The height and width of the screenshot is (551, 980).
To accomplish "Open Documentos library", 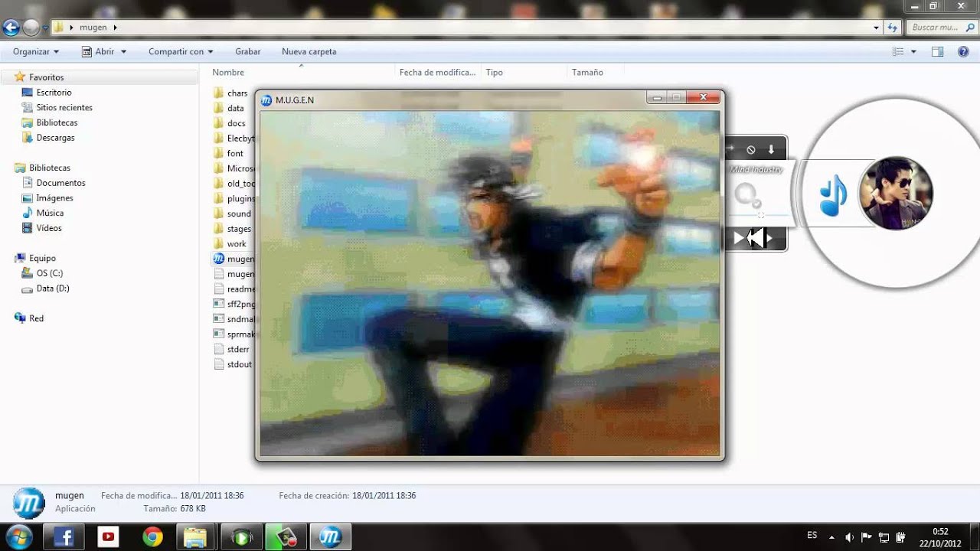I will (x=60, y=183).
